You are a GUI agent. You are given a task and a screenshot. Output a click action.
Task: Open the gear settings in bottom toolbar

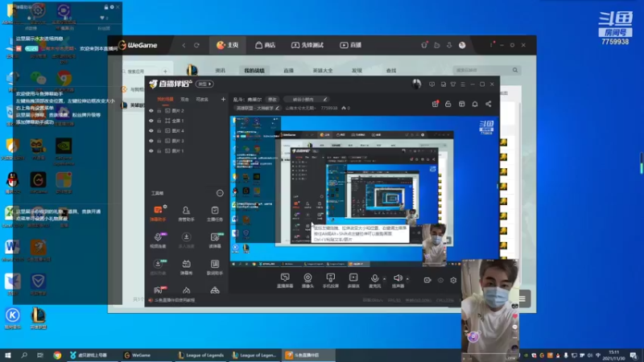point(453,280)
